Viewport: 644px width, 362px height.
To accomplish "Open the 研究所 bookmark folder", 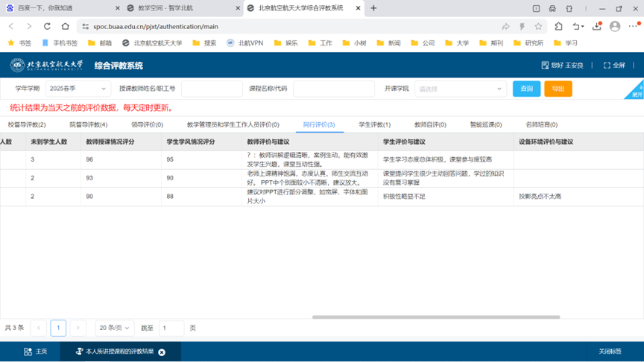I will 528,42.
